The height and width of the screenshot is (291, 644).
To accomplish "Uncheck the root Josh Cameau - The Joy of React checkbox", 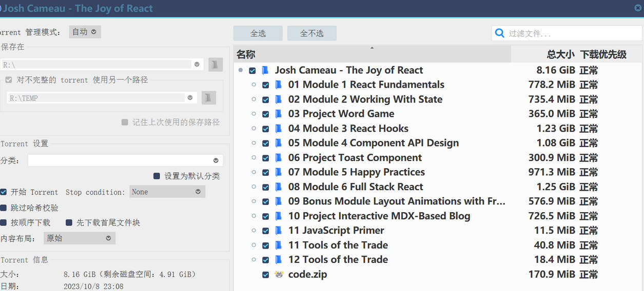I will coord(252,71).
